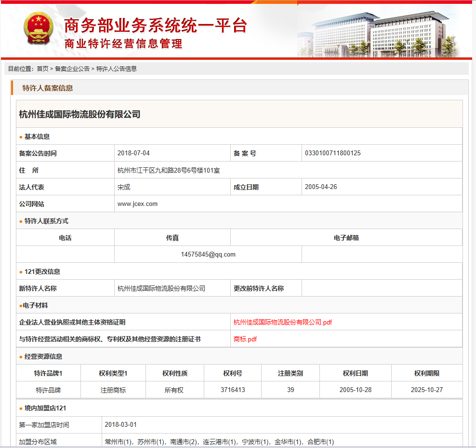The image size is (476, 448).
Task: Click the 境内加盟店121 section heading
Action: pyautogui.click(x=45, y=408)
